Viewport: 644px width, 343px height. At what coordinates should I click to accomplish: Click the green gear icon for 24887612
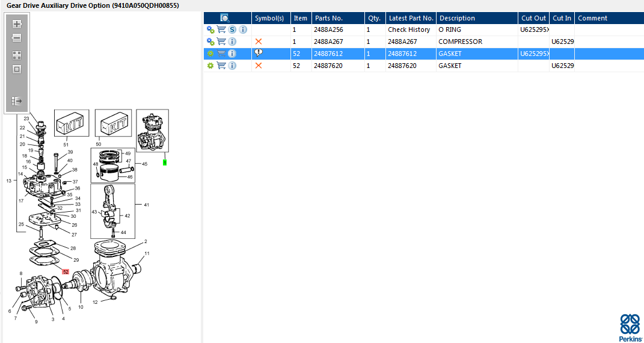coord(210,54)
